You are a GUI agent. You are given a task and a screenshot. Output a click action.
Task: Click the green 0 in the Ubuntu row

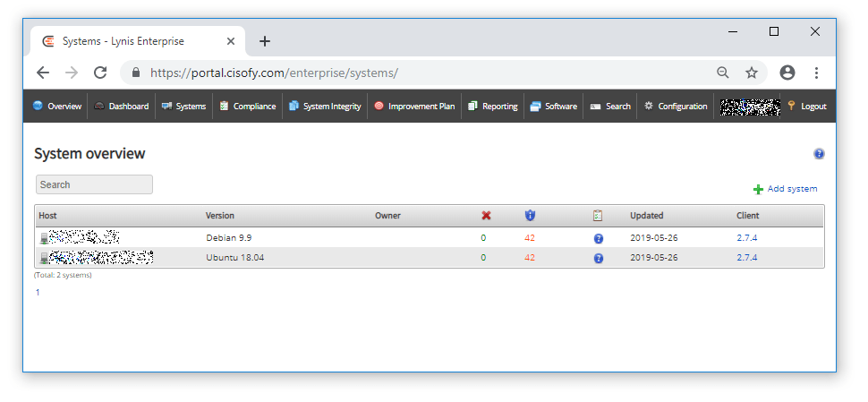coord(483,258)
